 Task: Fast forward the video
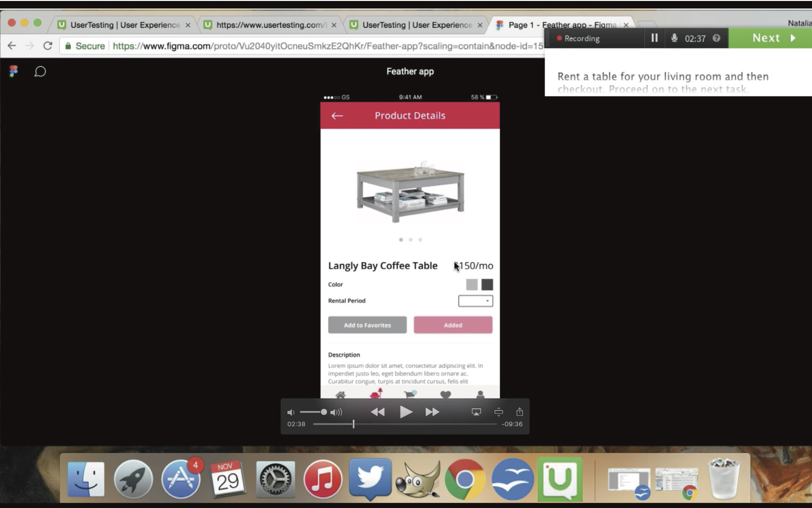point(432,412)
